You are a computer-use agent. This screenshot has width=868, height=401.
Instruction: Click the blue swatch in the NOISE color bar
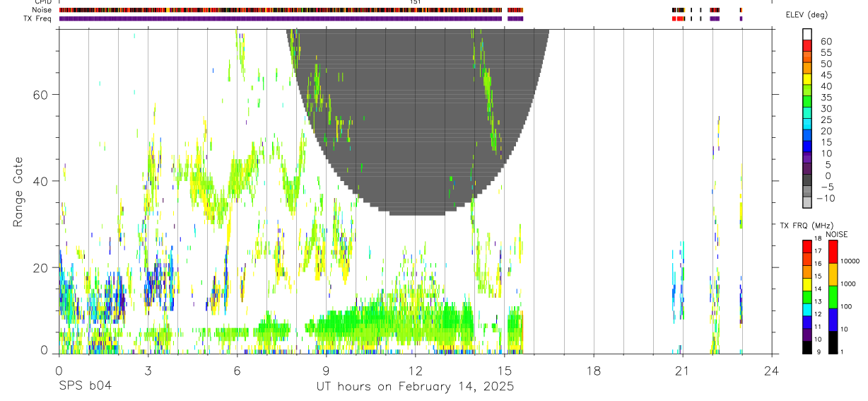pos(833,320)
